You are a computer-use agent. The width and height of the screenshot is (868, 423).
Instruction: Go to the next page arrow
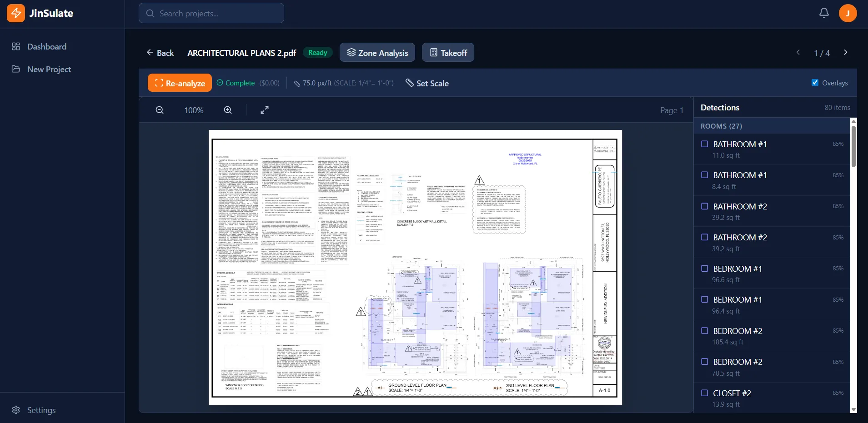point(845,53)
